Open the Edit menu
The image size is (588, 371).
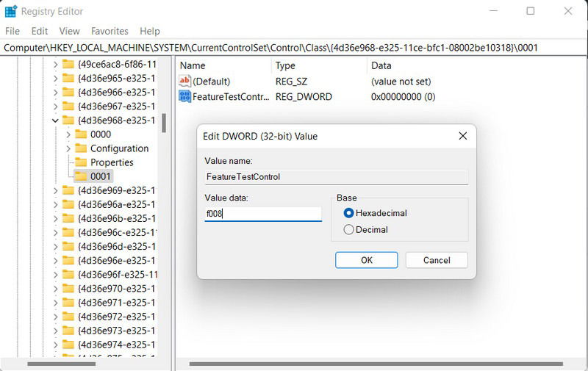40,31
